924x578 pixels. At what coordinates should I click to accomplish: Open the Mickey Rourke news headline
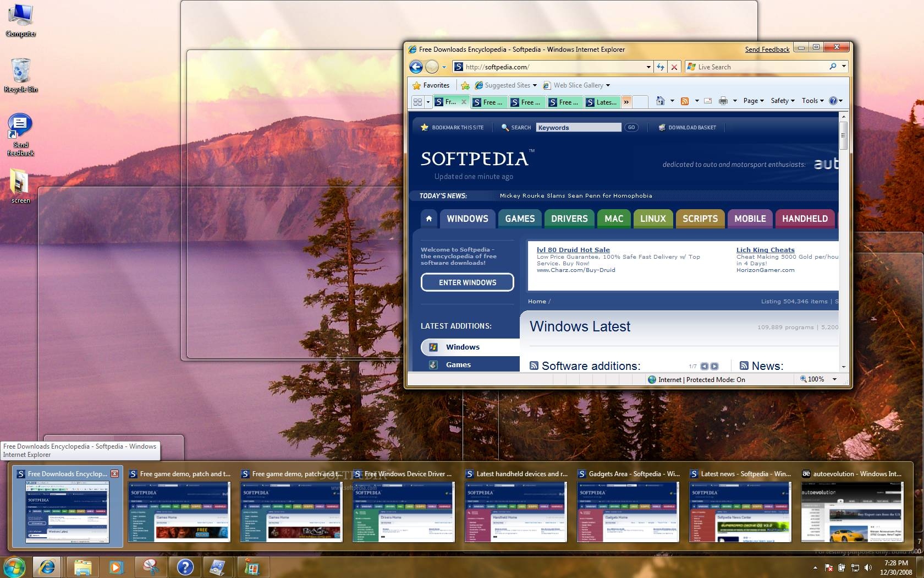[576, 195]
